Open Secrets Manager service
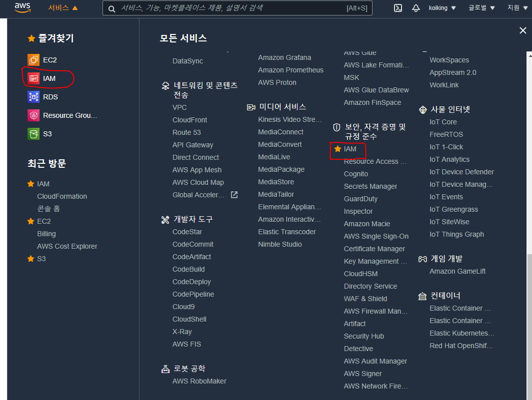 click(370, 186)
